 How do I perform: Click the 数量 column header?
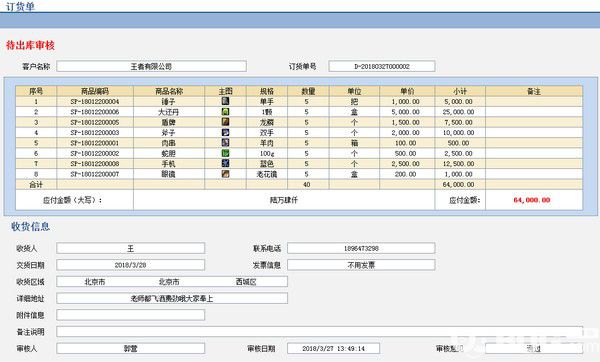308,91
